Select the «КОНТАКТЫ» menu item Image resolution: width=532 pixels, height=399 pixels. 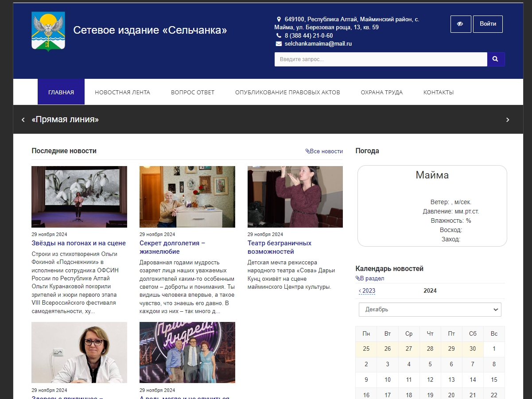point(438,92)
